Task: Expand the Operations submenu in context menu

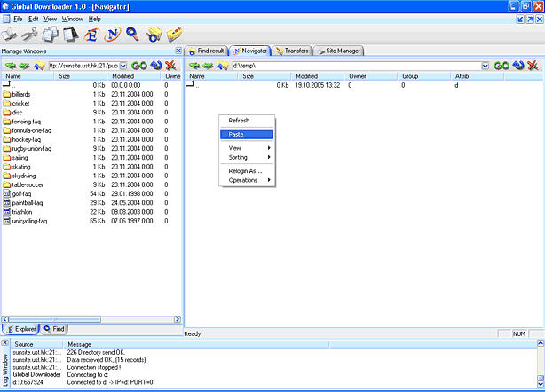Action: click(x=247, y=180)
